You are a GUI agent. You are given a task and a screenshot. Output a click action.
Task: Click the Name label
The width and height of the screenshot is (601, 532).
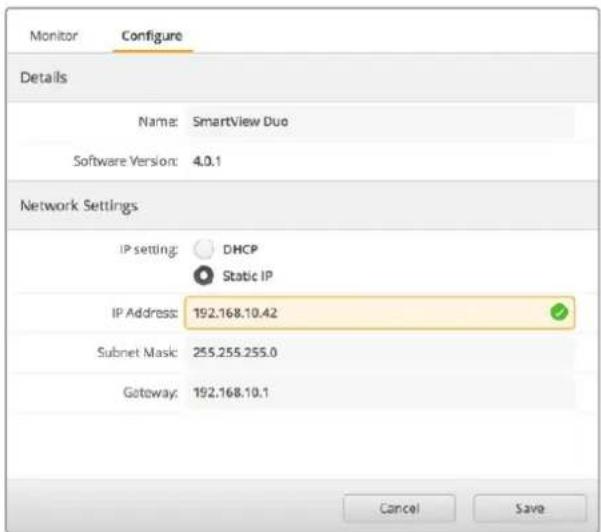coord(158,122)
